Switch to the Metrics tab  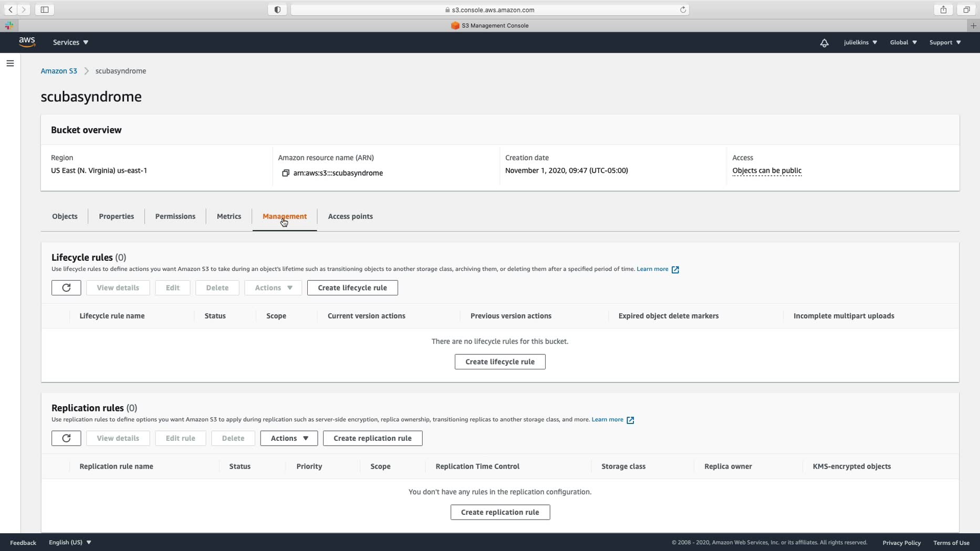229,216
